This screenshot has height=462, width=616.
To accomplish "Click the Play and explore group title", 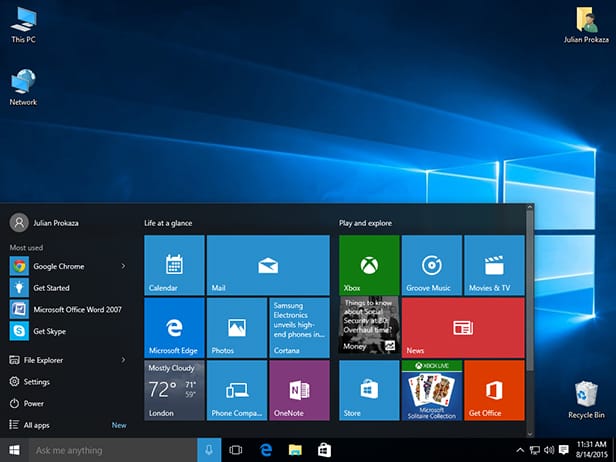I will pos(365,223).
